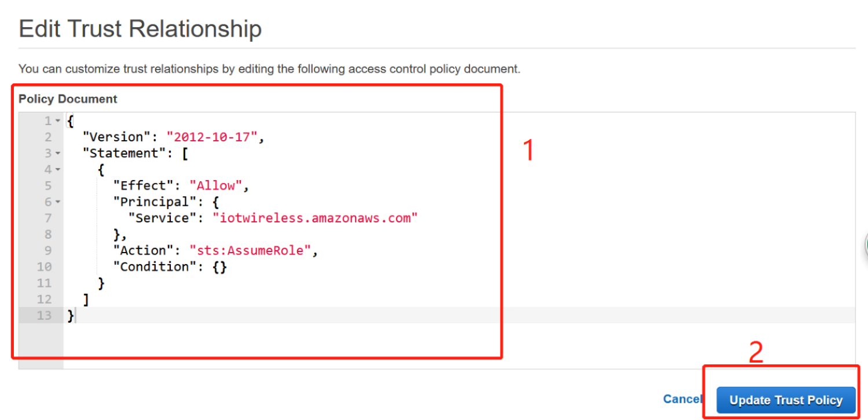Click the "iotwireless.amazonaws.com" service value
Image resolution: width=868 pixels, height=420 pixels.
tap(315, 218)
